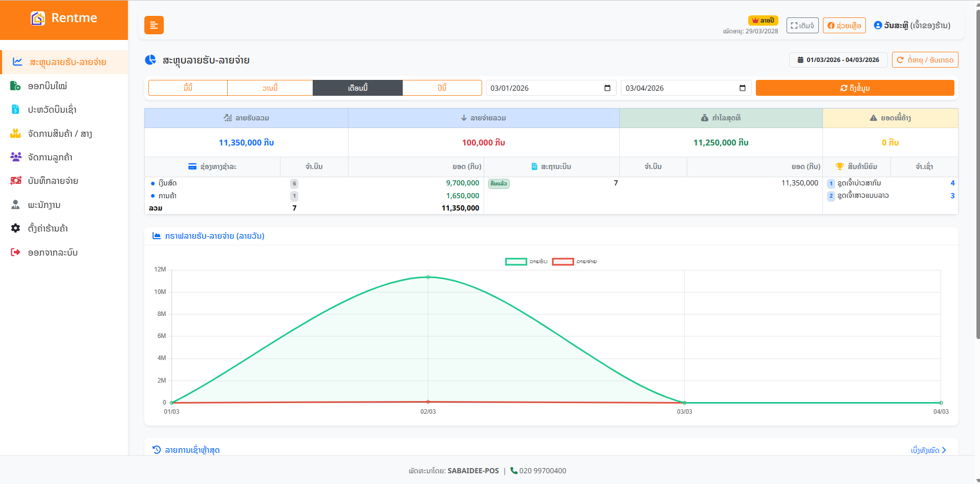Image resolution: width=980 pixels, height=484 pixels.
Task: Click the ເບິ່ງທັງໝົດ view all link
Action: [x=928, y=450]
